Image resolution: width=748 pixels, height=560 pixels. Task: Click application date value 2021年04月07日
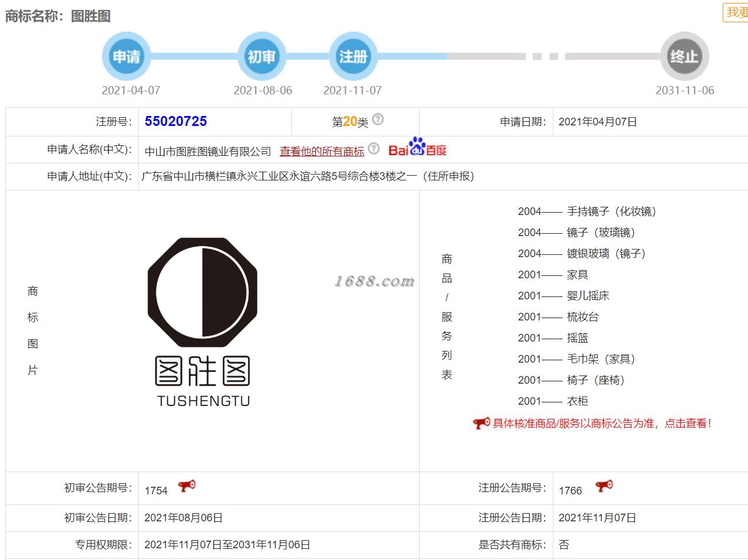[598, 122]
